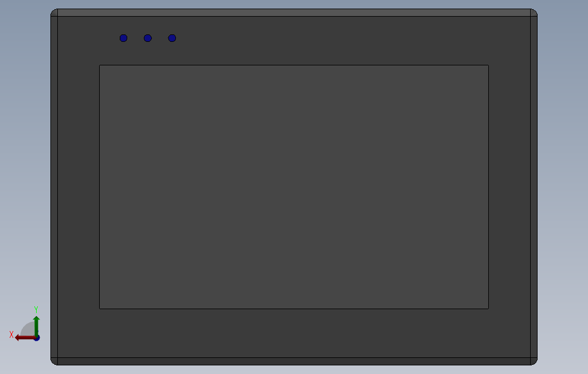
Task: Select the bottom beveled edge strip
Action: pos(294,361)
